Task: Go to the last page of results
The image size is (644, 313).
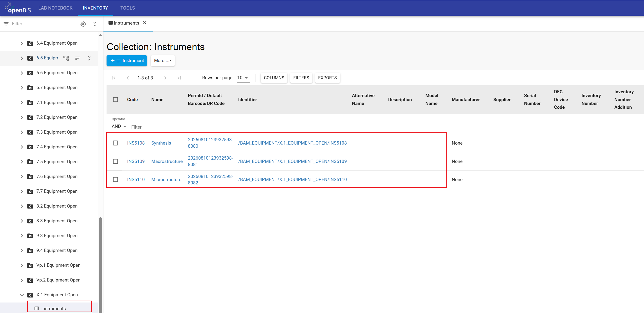Action: [x=179, y=78]
